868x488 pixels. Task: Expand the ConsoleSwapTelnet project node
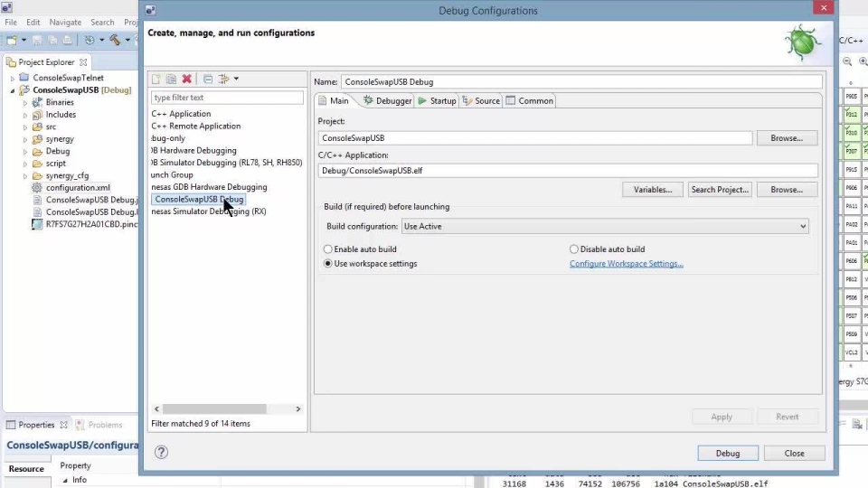(13, 79)
